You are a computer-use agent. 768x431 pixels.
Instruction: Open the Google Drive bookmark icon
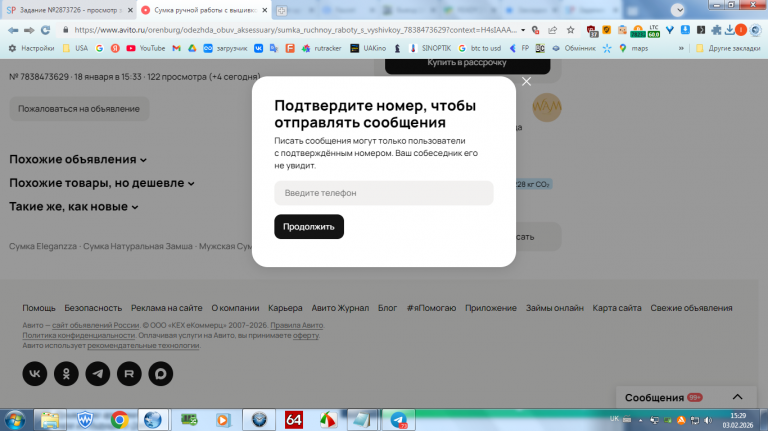(192, 48)
